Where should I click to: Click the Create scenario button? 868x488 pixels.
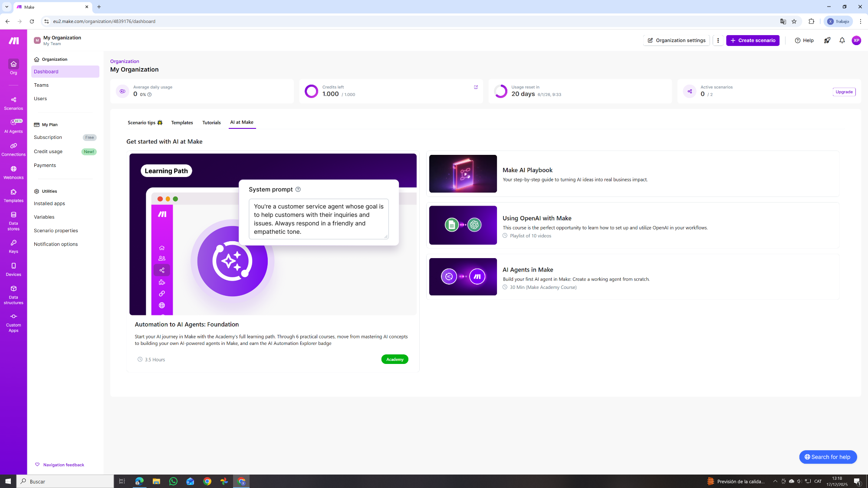(753, 40)
